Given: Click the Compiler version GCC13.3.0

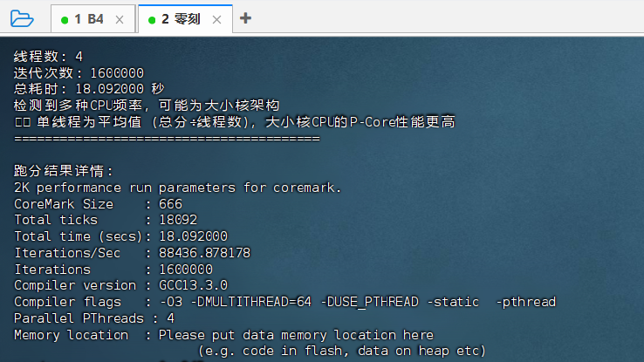Looking at the screenshot, I should [x=193, y=285].
